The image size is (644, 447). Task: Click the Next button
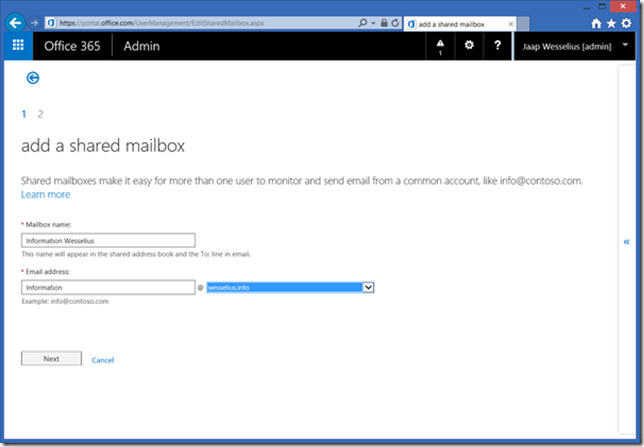point(51,358)
